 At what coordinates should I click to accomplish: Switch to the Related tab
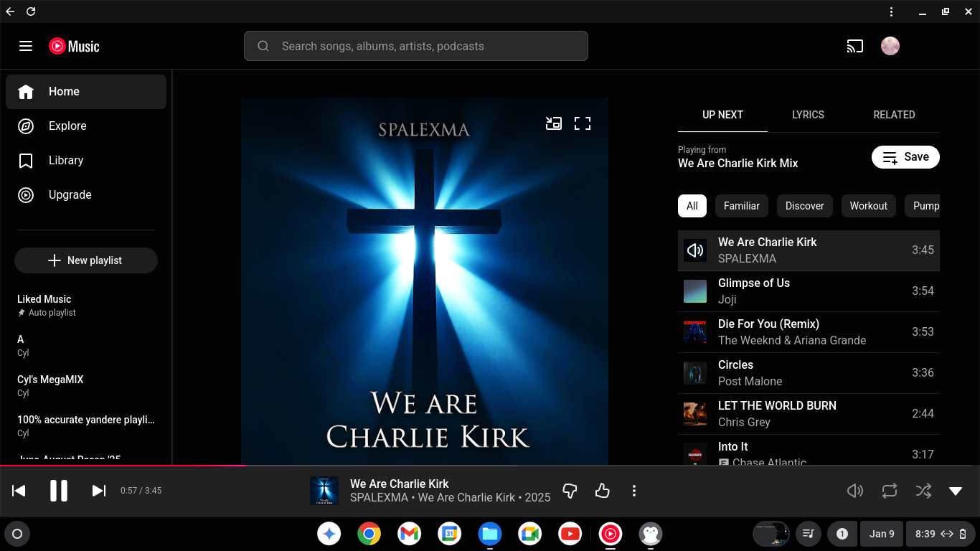(x=894, y=115)
